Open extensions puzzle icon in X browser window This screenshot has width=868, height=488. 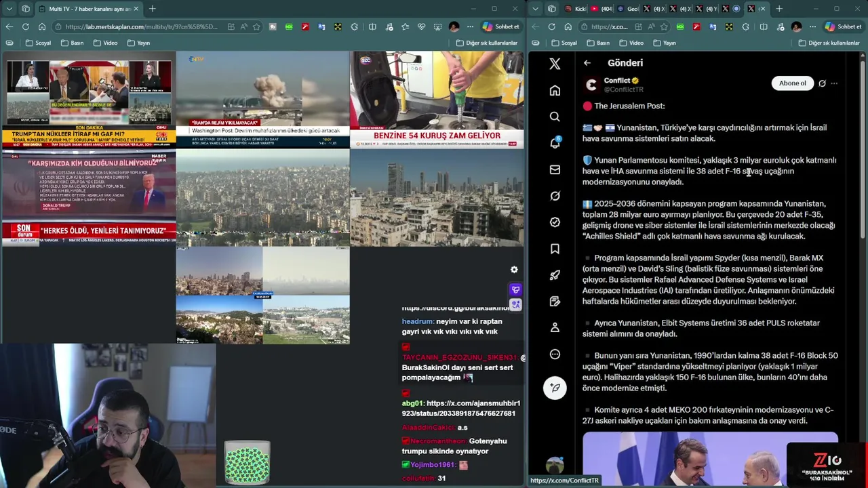(x=745, y=26)
